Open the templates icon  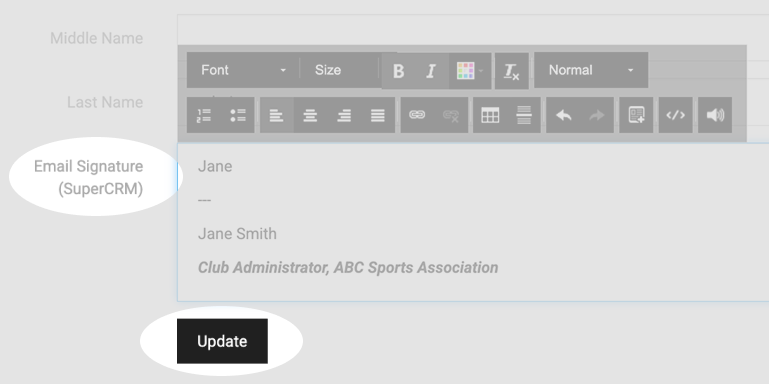(636, 115)
